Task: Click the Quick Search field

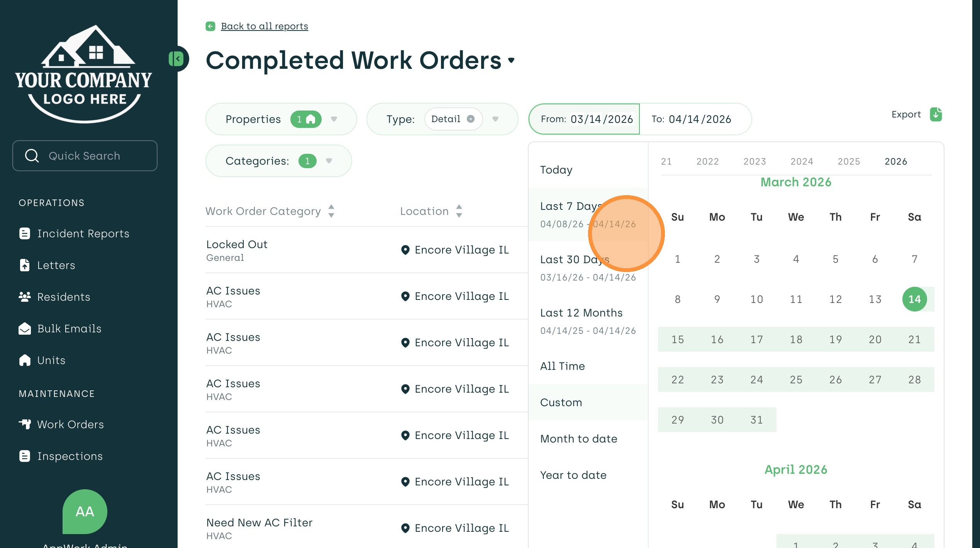Action: pyautogui.click(x=85, y=156)
